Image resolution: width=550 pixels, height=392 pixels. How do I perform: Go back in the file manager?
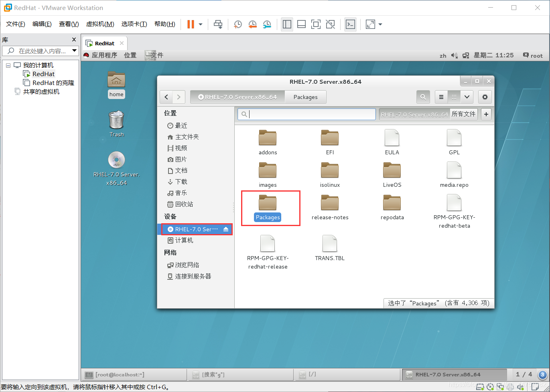(166, 97)
